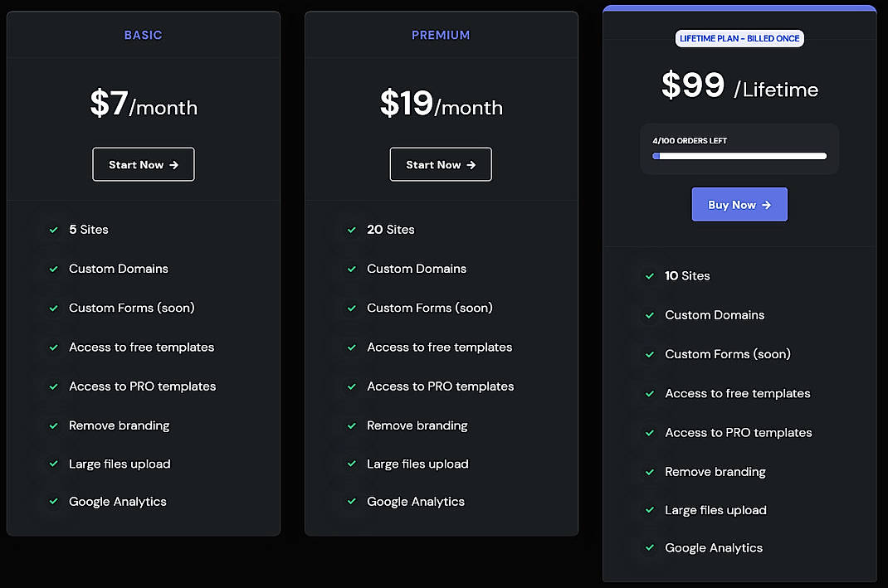Click the Buy Now button on the Lifetime plan
The image size is (888, 588).
coord(739,204)
